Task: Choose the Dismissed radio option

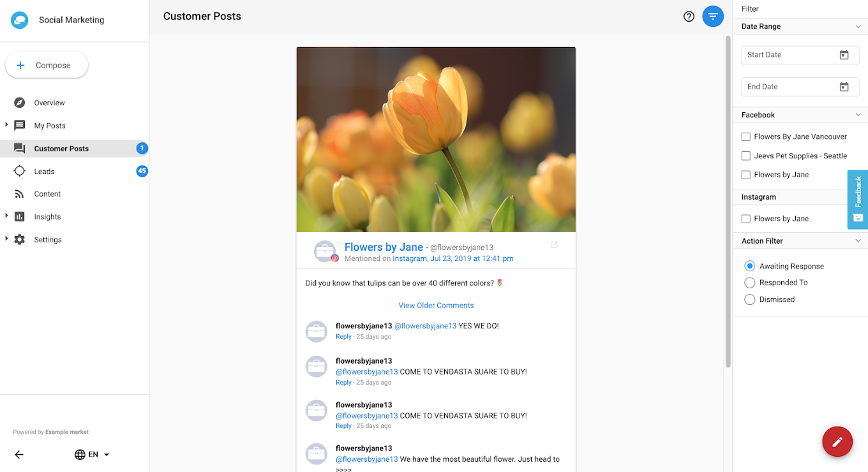Action: (750, 299)
